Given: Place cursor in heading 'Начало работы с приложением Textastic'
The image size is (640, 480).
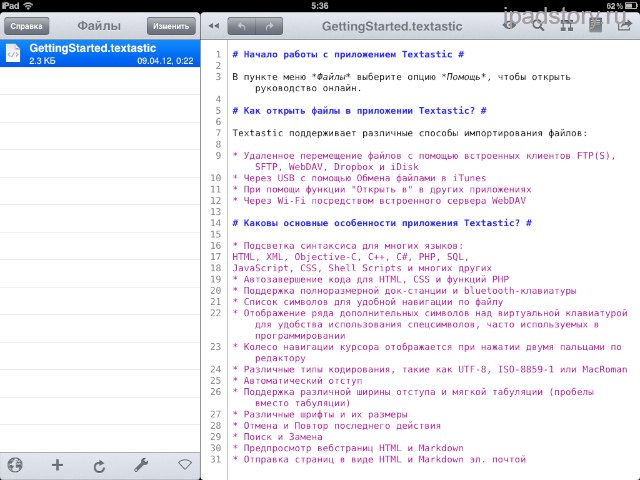Looking at the screenshot, I should click(x=348, y=54).
